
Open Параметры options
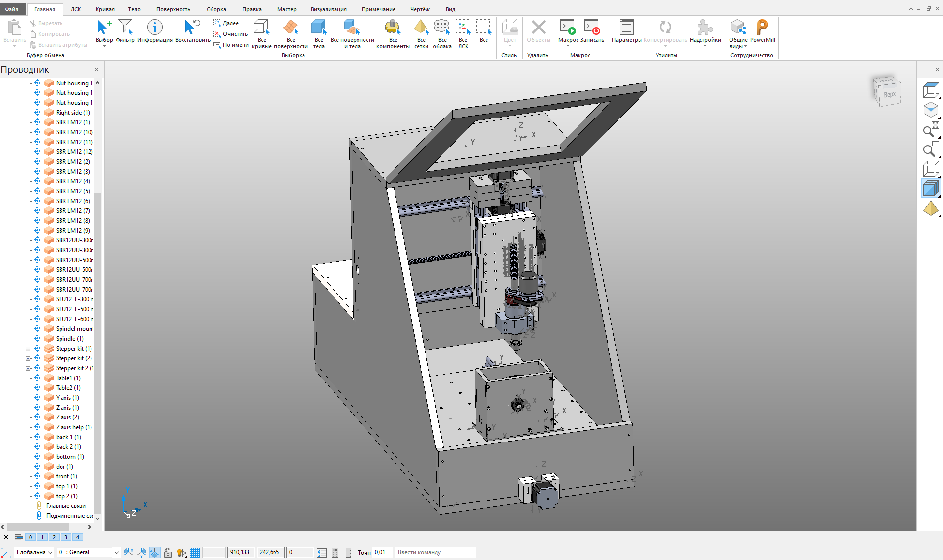pyautogui.click(x=626, y=31)
